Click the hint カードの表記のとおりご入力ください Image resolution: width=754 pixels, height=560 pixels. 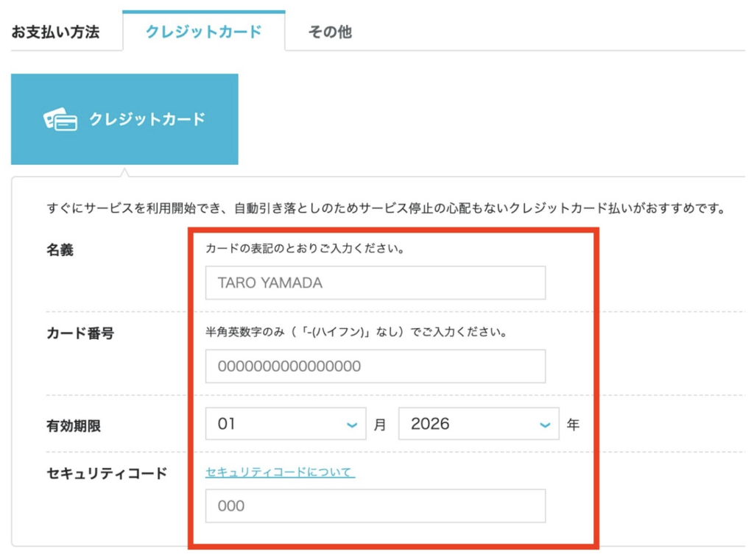coord(305,249)
